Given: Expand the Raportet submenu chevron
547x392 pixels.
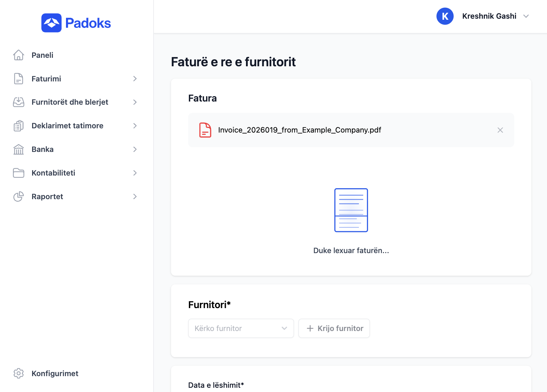Looking at the screenshot, I should [135, 197].
